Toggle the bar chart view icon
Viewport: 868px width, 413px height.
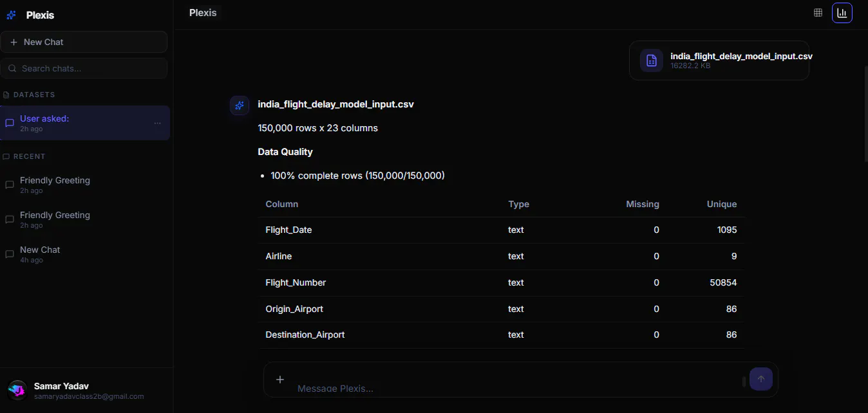tap(842, 13)
